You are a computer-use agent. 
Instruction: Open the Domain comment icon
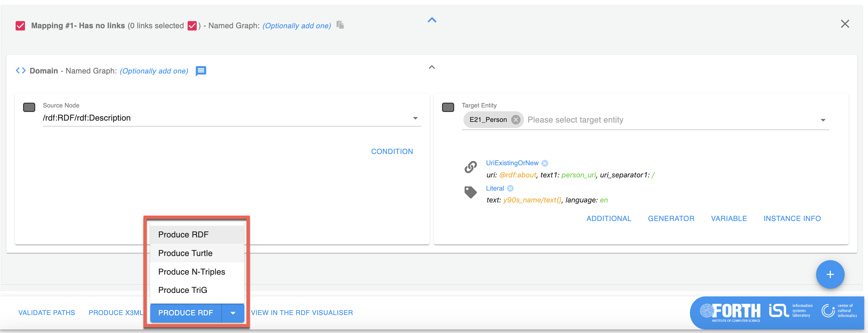[201, 71]
